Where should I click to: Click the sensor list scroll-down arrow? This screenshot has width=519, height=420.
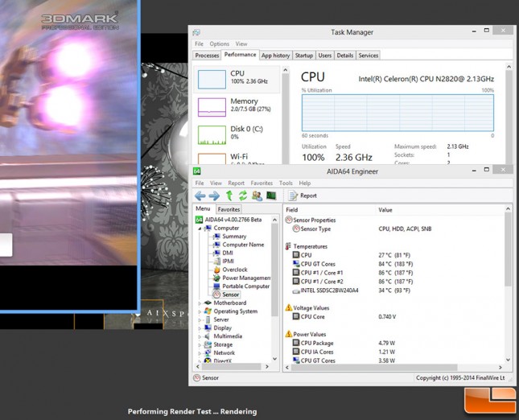(508, 360)
